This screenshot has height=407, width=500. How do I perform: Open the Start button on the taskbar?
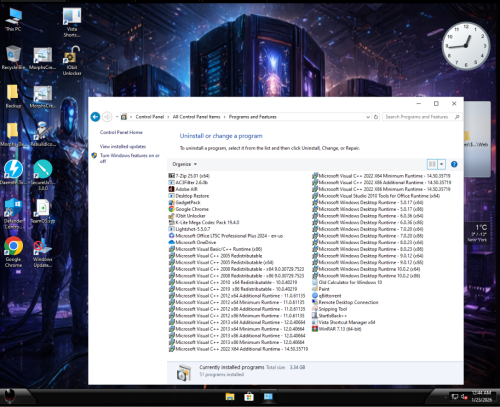click(10, 396)
